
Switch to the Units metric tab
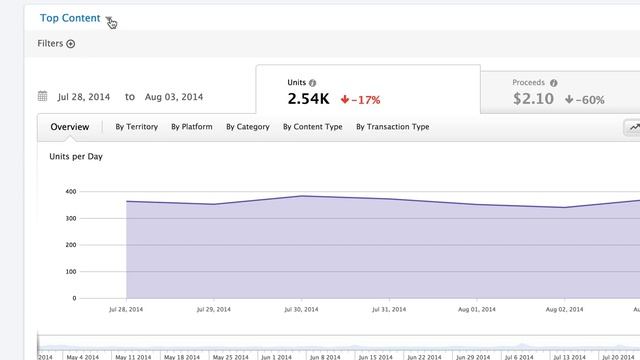pyautogui.click(x=368, y=89)
